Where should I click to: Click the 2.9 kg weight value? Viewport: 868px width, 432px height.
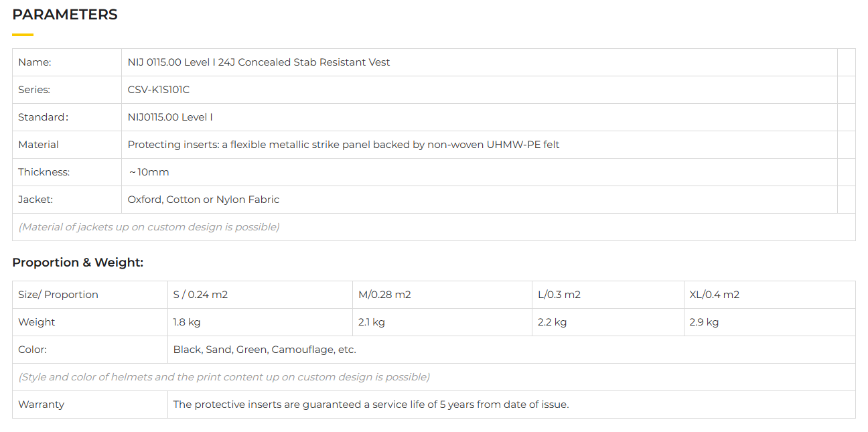pyautogui.click(x=704, y=322)
